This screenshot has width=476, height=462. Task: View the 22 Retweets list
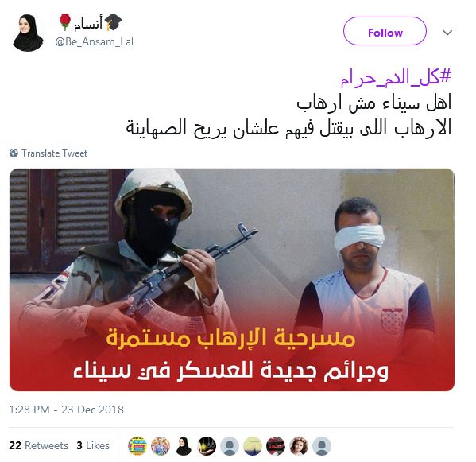coord(39,445)
